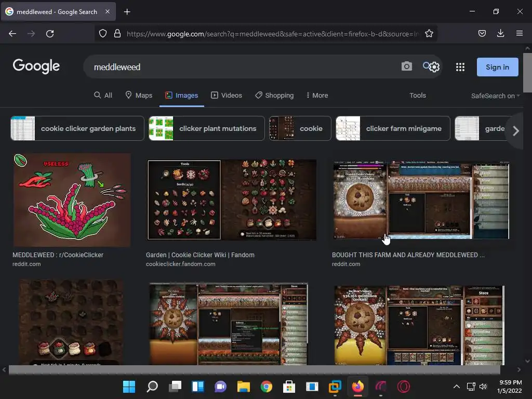
Task: Switch to All results tab
Action: coord(103,96)
